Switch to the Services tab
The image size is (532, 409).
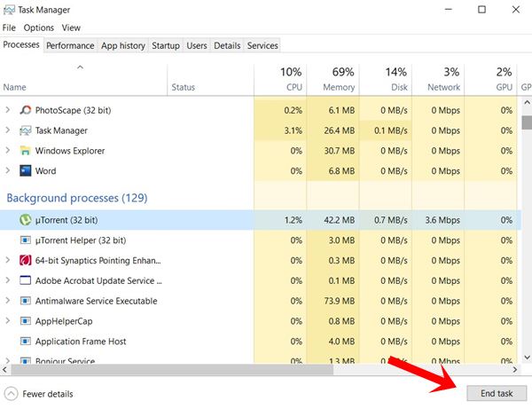262,45
